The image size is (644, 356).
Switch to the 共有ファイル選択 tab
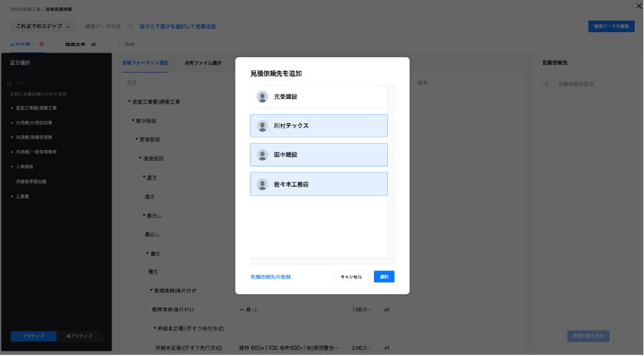(203, 62)
